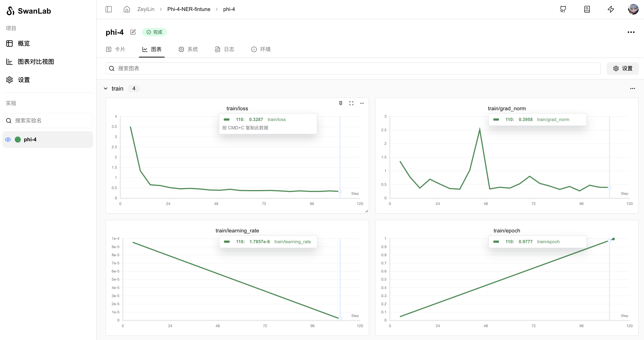The image size is (644, 340).
Task: Open phi-4 experiment header options menu
Action: coord(631,32)
